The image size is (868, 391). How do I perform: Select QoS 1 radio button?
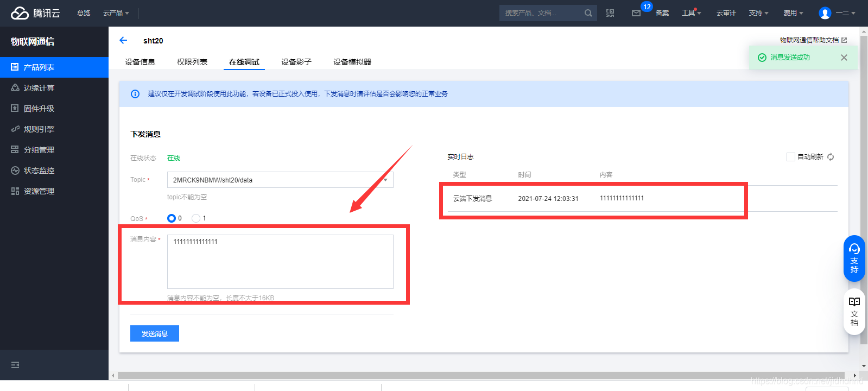(x=196, y=218)
